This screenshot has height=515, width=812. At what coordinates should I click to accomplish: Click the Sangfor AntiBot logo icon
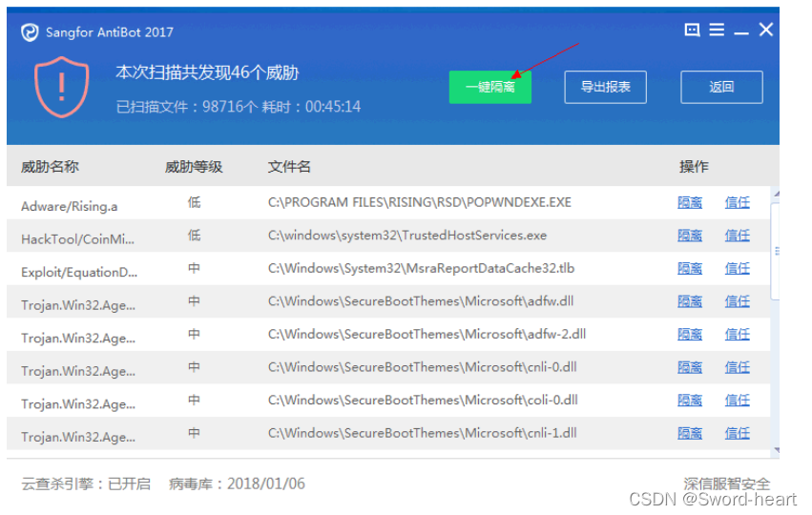pyautogui.click(x=30, y=32)
